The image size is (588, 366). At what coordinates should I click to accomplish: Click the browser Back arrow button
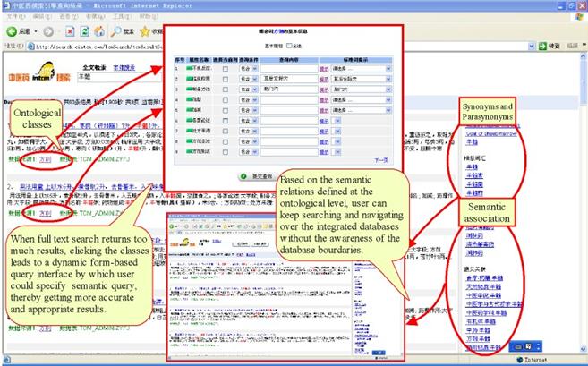click(13, 30)
